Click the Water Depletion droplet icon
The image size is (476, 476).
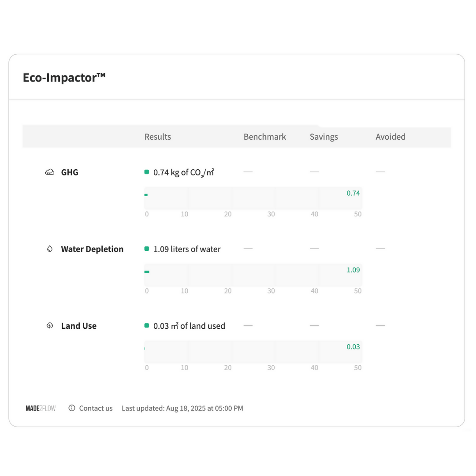(50, 249)
